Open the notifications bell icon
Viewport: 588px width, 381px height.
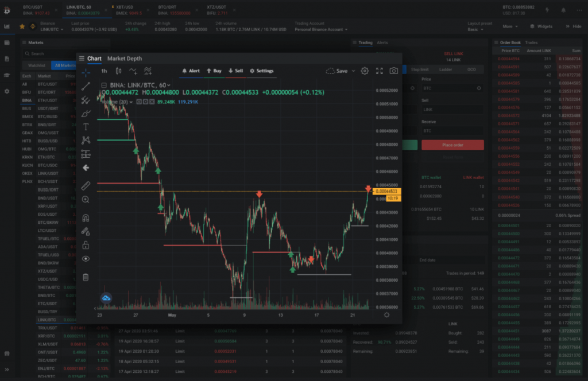pyautogui.click(x=563, y=10)
